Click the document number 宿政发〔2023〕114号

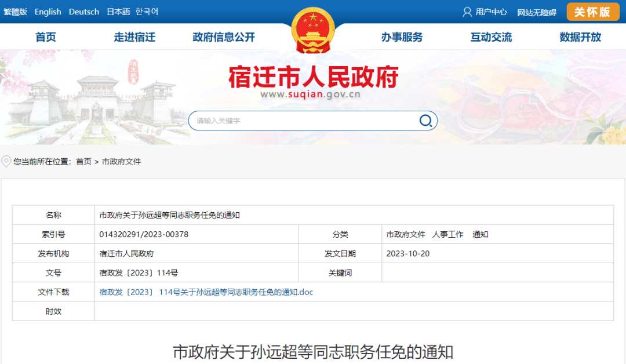tap(139, 272)
